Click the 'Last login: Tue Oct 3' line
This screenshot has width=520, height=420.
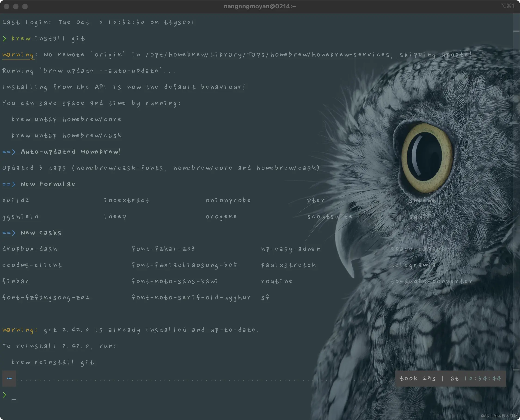click(x=98, y=22)
